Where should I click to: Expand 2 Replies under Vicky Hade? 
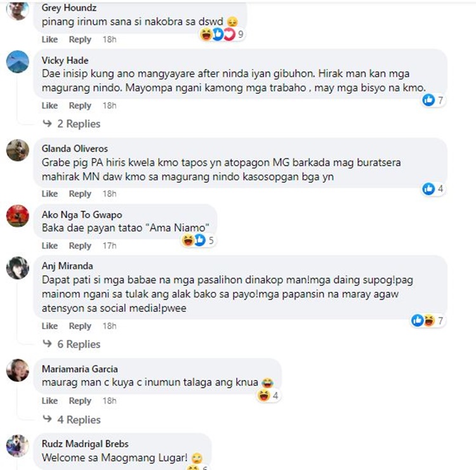[79, 124]
